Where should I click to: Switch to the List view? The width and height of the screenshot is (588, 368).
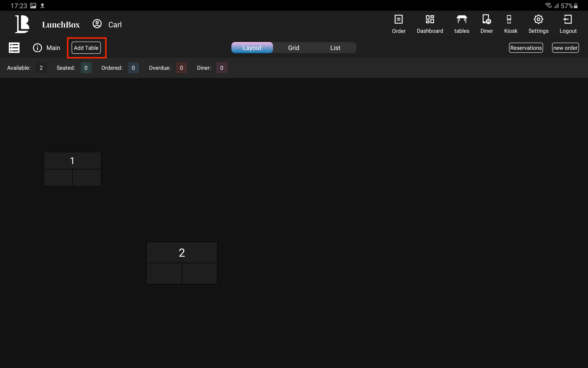coord(335,48)
